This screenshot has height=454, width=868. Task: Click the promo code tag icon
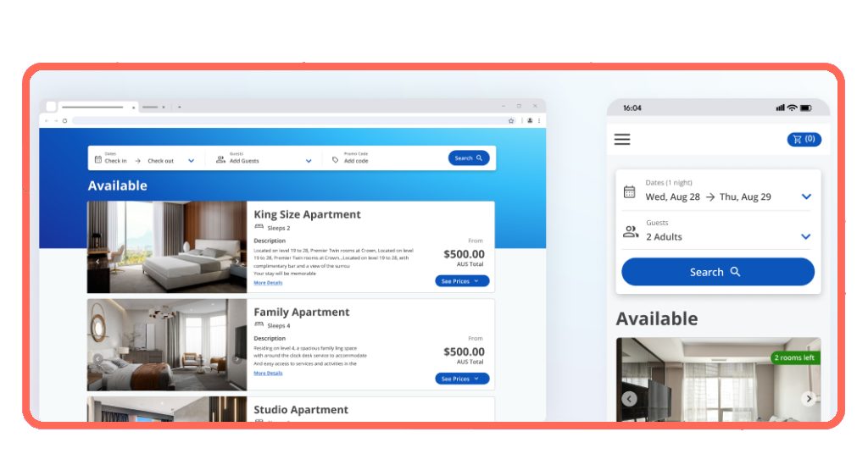335,160
